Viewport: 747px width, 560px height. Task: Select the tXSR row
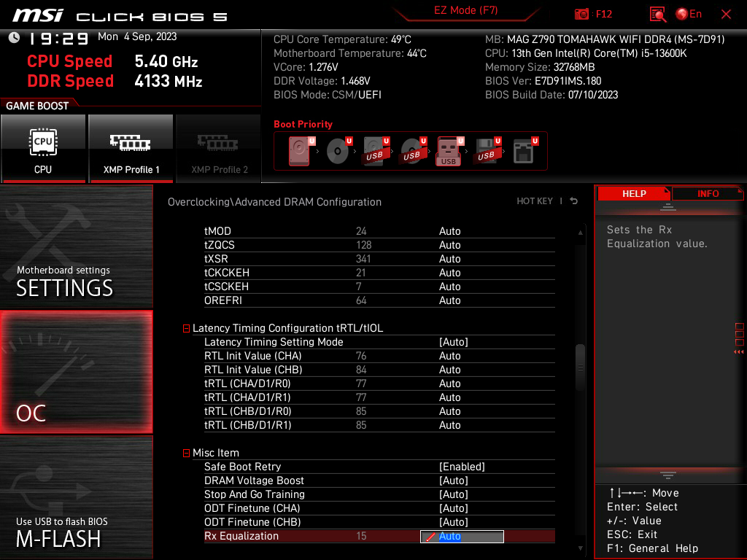point(379,259)
